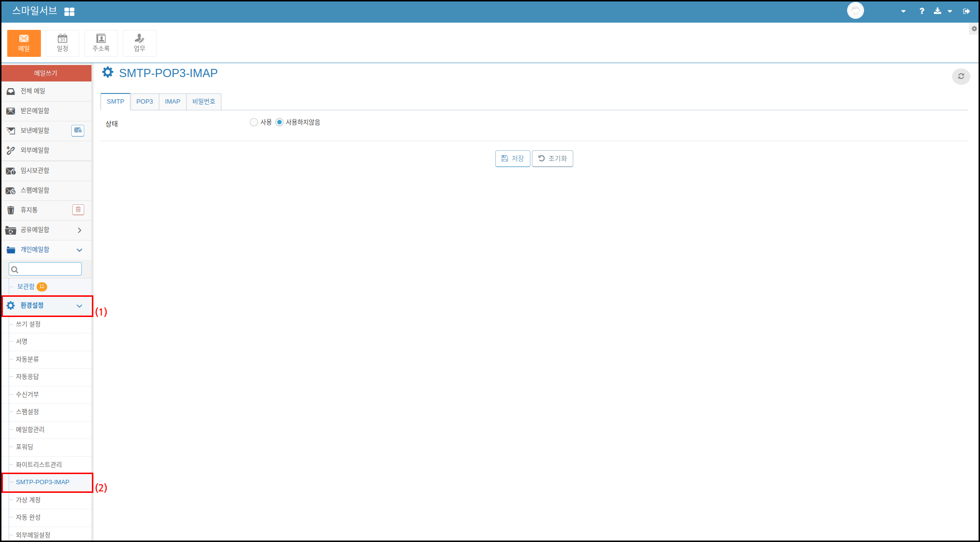980x542 pixels.
Task: Click the 환경설정 gear icon in the sidebar
Action: pyautogui.click(x=11, y=305)
